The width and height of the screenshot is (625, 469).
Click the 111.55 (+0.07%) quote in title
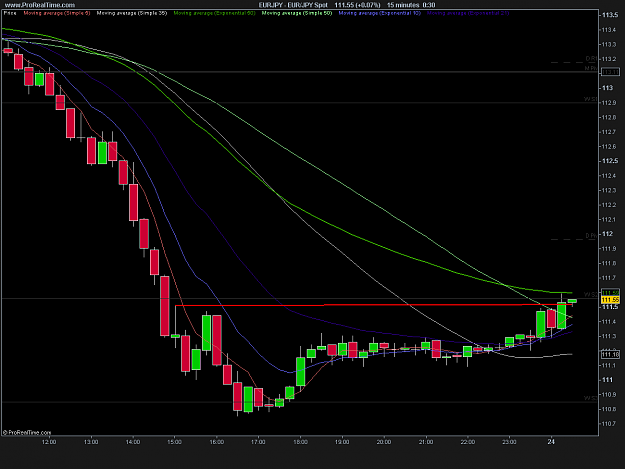click(x=357, y=5)
